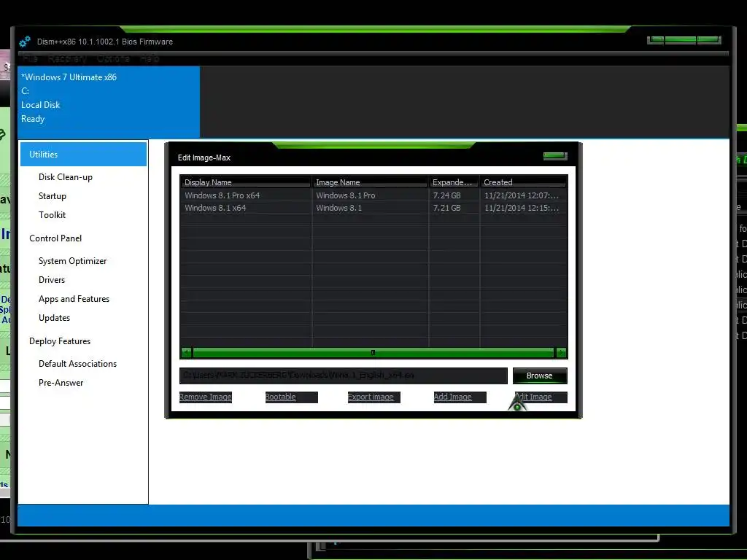Click the 7.24 GB size cell
The height and width of the screenshot is (560, 747).
[x=447, y=195]
